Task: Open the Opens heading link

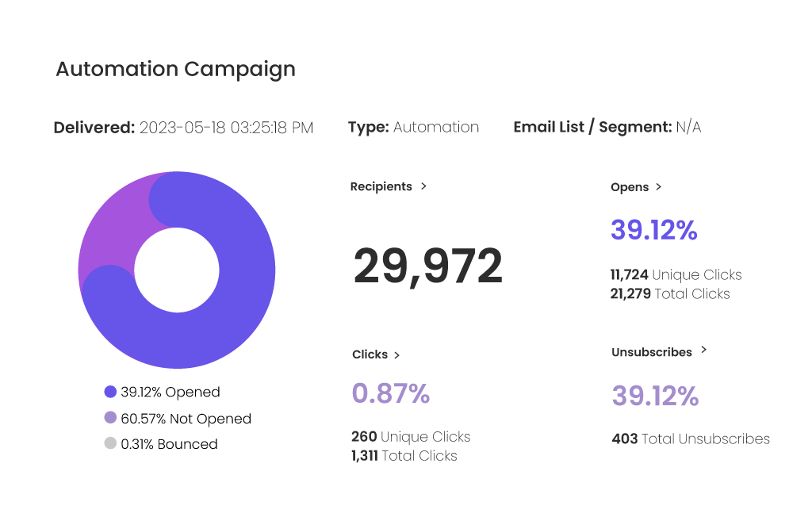Action: click(x=630, y=187)
